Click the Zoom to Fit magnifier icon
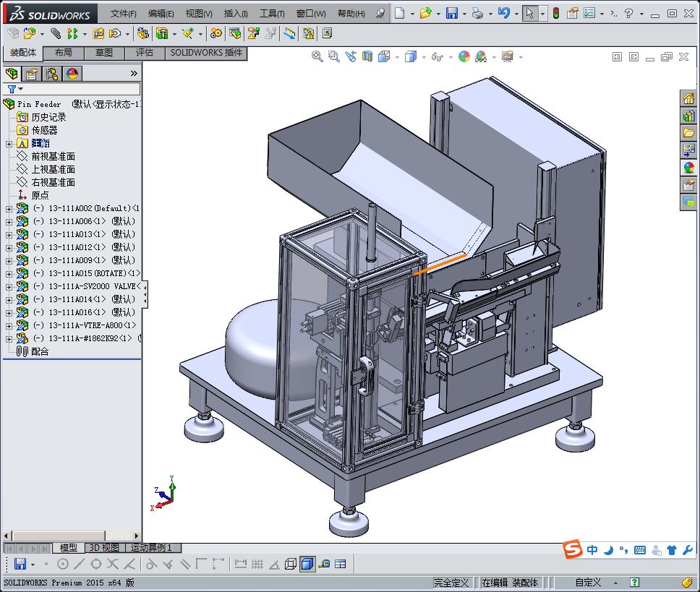The image size is (700, 592). click(317, 56)
